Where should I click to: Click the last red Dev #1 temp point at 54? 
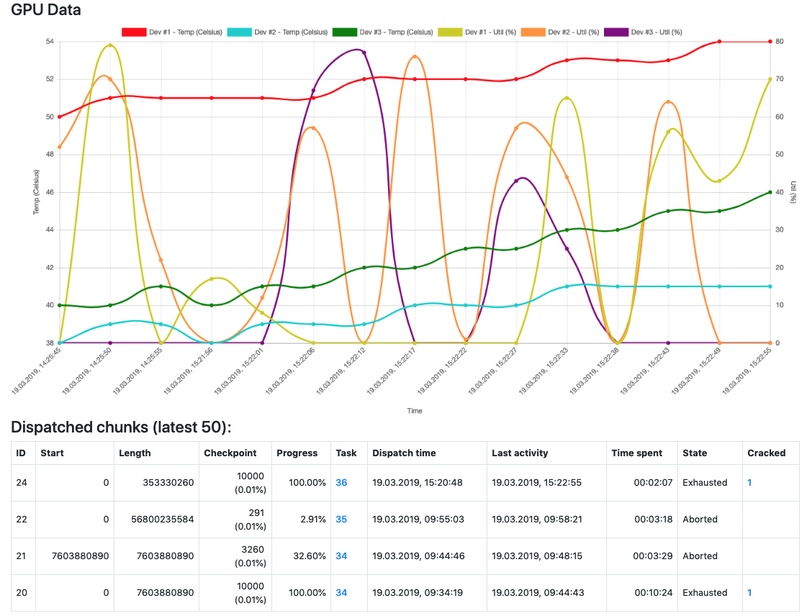pos(770,41)
